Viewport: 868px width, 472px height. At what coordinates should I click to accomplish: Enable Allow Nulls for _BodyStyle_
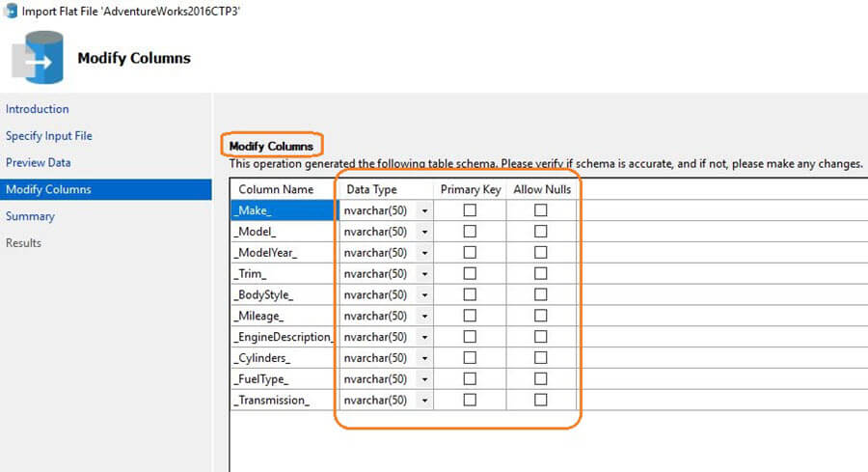tap(541, 294)
